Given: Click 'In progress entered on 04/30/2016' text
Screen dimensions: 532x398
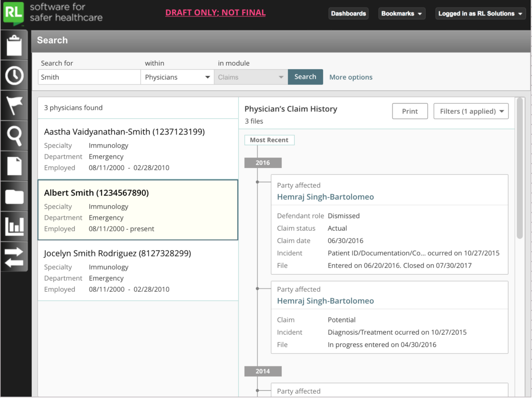Looking at the screenshot, I should pos(382,344).
